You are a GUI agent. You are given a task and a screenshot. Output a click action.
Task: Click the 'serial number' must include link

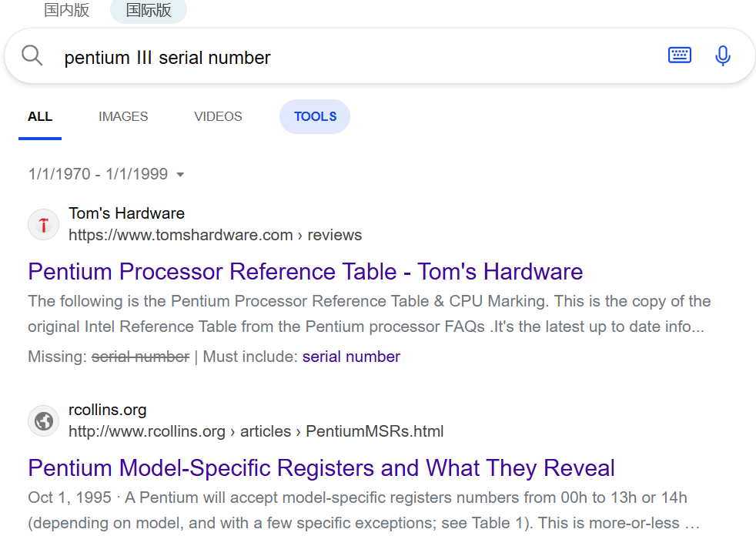point(351,357)
